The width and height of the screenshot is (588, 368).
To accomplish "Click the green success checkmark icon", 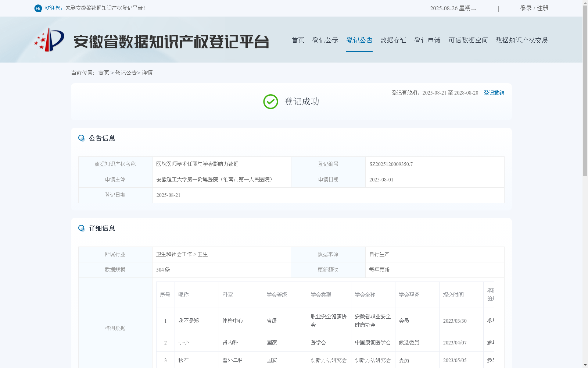I will pos(270,102).
